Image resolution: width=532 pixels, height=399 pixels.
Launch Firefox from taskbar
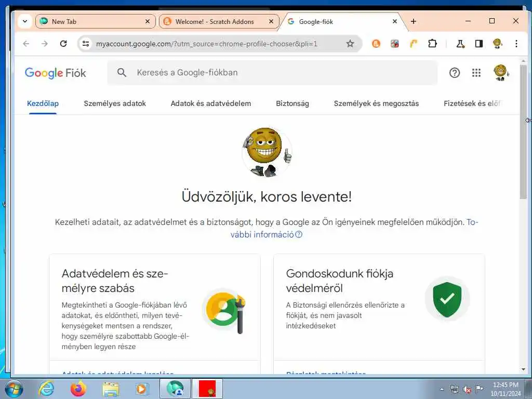78,389
